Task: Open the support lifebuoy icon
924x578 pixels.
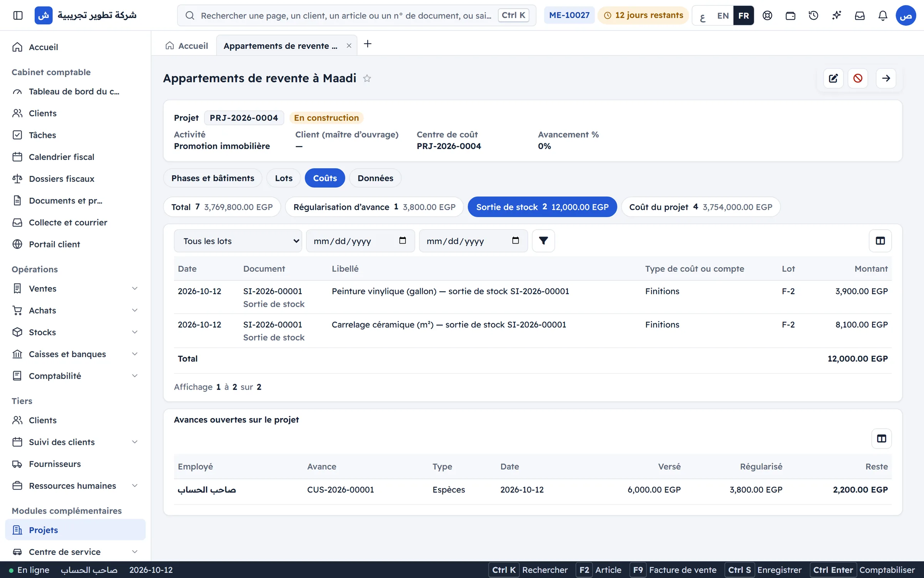Action: pyautogui.click(x=767, y=15)
